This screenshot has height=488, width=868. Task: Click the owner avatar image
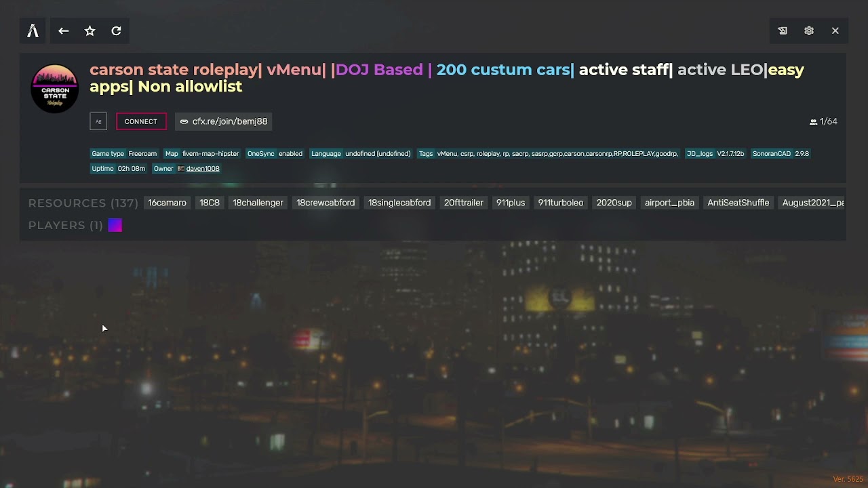pyautogui.click(x=181, y=169)
